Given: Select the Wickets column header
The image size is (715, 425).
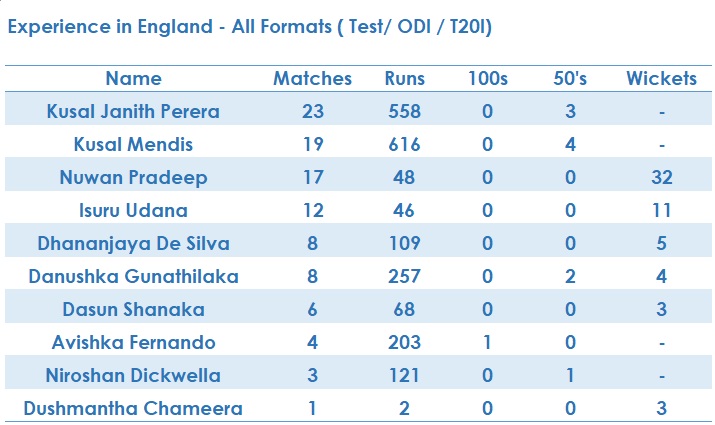Looking at the screenshot, I should [662, 78].
